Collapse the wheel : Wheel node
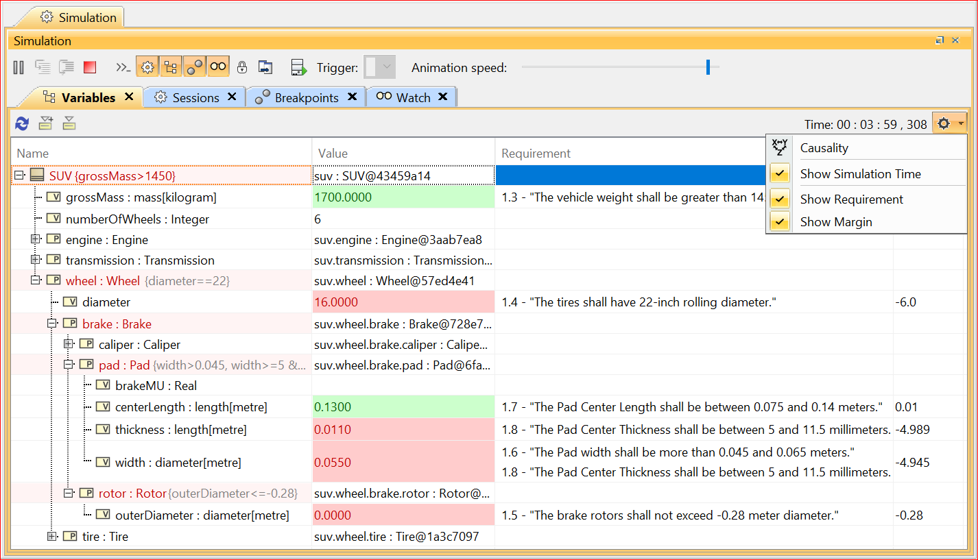The image size is (978, 560). pyautogui.click(x=36, y=280)
